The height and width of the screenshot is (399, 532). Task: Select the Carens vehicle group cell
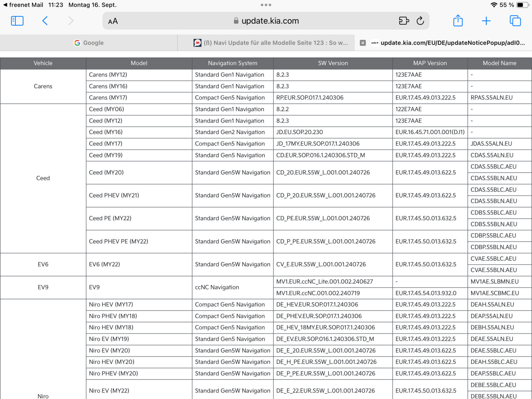pos(43,86)
